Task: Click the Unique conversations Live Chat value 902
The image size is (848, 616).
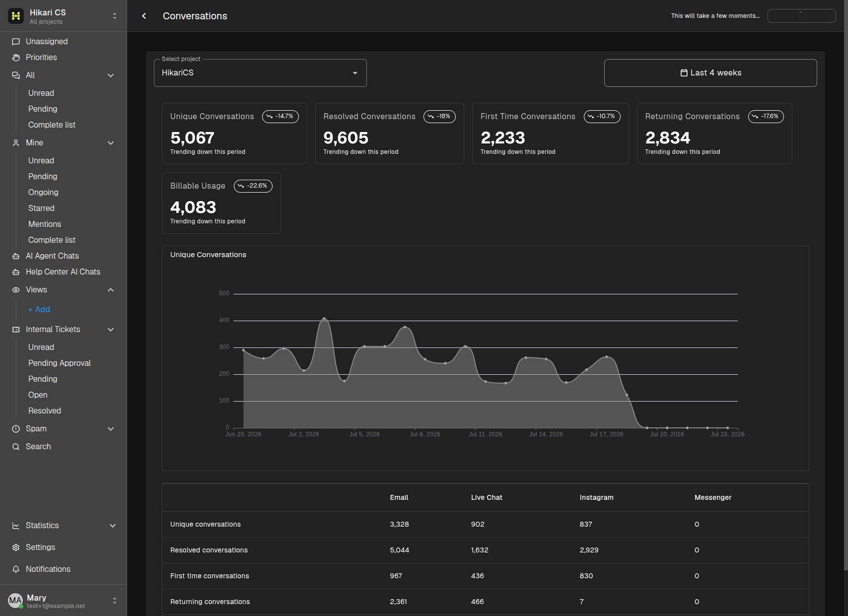Action: pos(478,525)
